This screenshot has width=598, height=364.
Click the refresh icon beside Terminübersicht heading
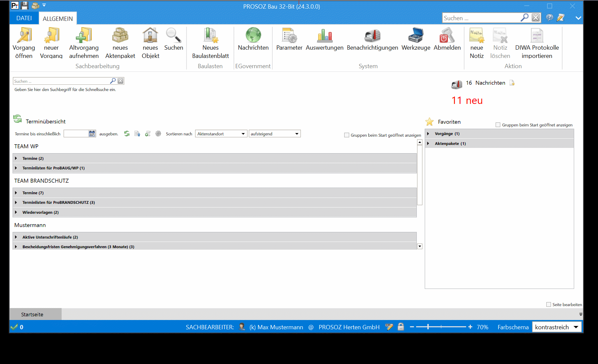(18, 118)
